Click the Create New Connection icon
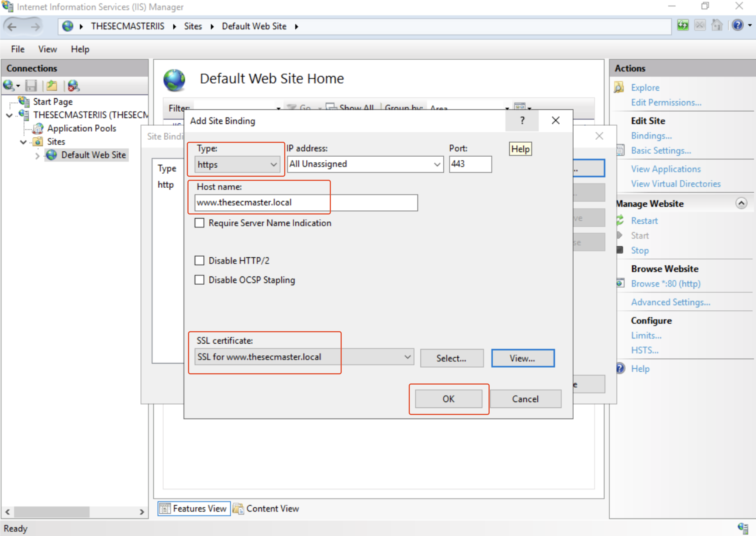The height and width of the screenshot is (536, 756). (x=8, y=85)
